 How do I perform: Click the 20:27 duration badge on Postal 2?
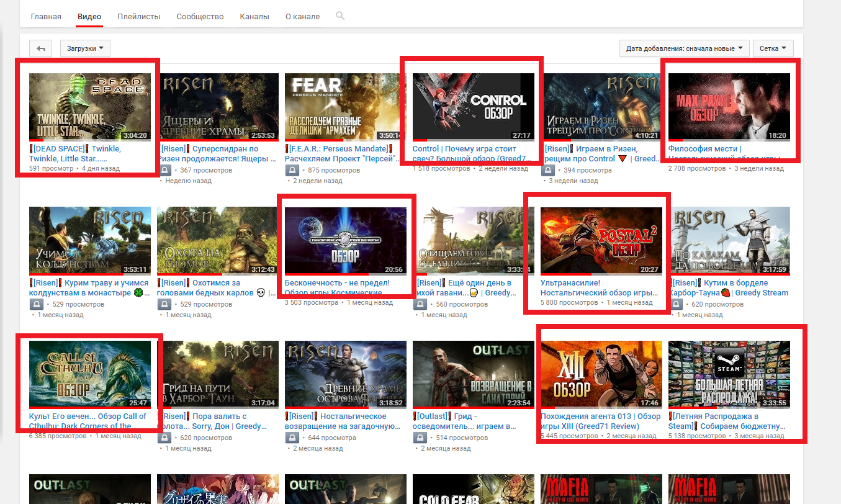pyautogui.click(x=649, y=269)
